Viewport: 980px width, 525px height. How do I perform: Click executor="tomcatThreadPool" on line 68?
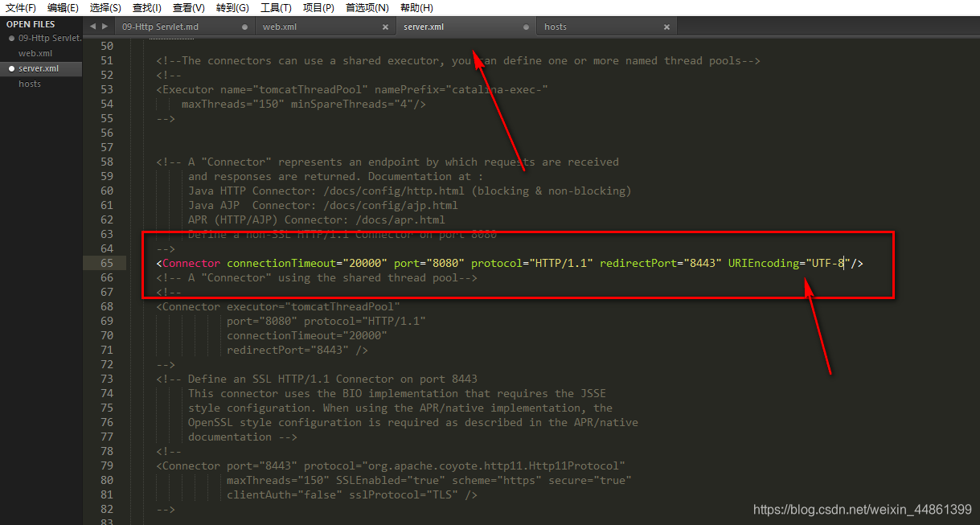pyautogui.click(x=314, y=306)
